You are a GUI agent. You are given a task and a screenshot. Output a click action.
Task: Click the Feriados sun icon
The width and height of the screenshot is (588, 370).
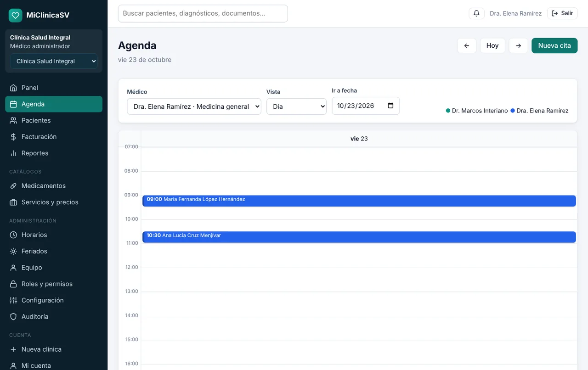13,252
